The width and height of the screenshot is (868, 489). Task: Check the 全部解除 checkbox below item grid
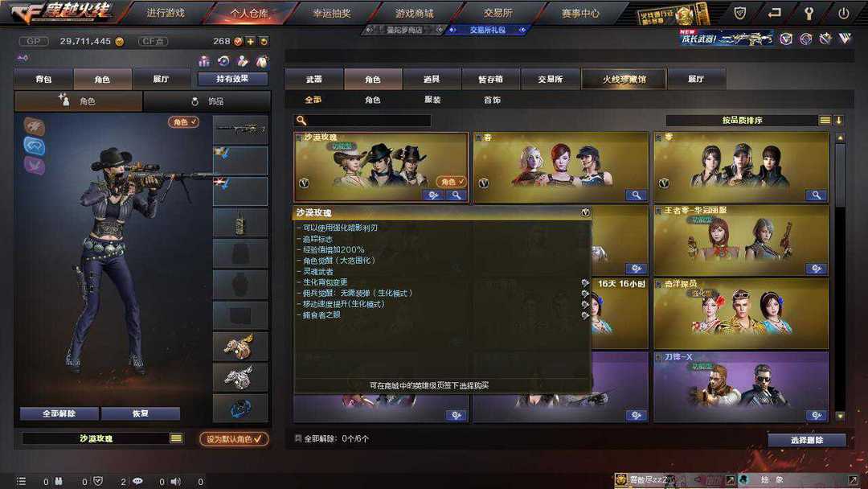pyautogui.click(x=298, y=438)
